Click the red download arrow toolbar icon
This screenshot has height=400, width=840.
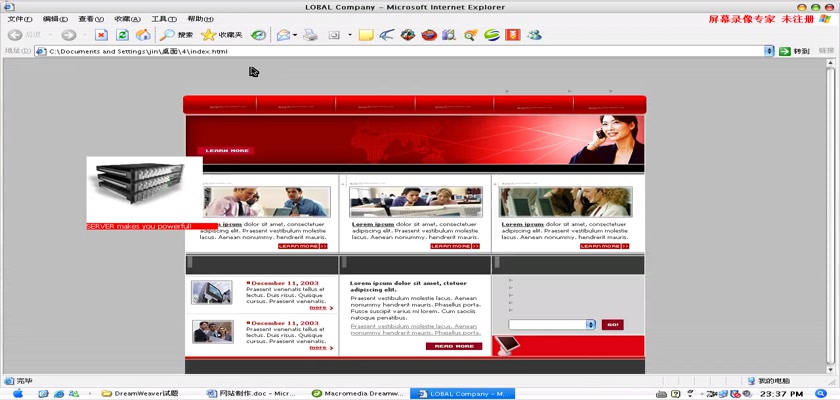(513, 35)
